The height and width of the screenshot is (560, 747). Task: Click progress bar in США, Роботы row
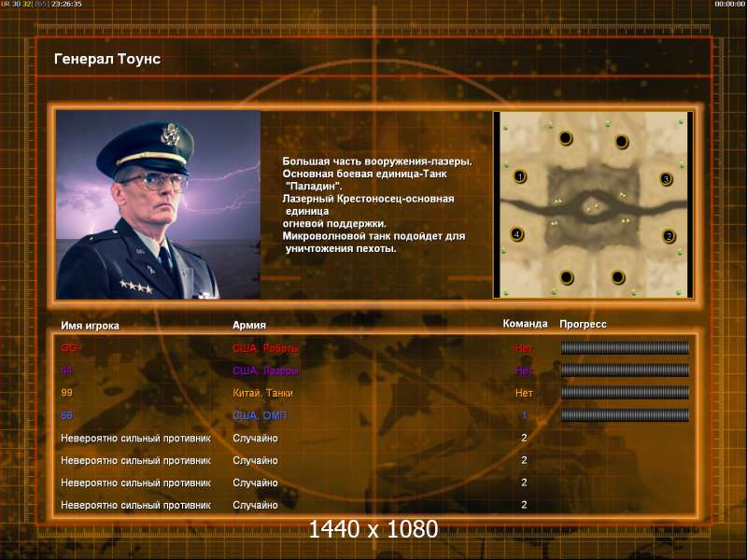(x=625, y=348)
